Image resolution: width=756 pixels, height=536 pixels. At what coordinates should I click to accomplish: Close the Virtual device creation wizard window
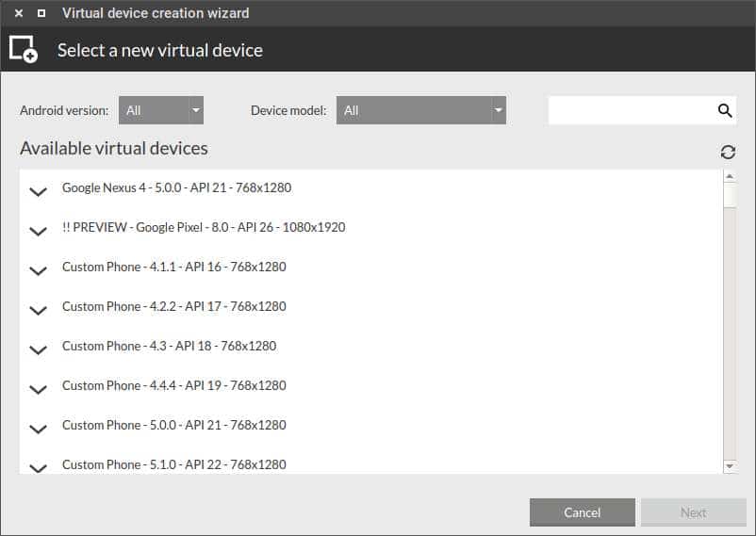point(19,13)
